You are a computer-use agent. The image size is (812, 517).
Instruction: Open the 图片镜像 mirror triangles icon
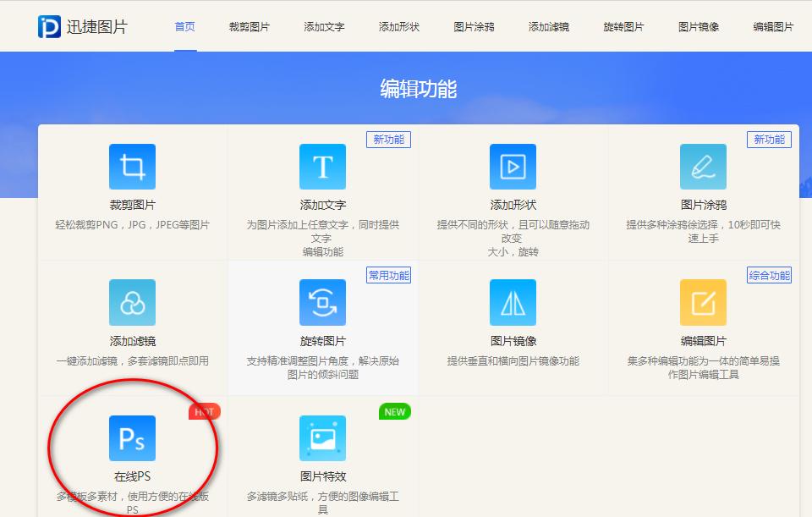(512, 302)
